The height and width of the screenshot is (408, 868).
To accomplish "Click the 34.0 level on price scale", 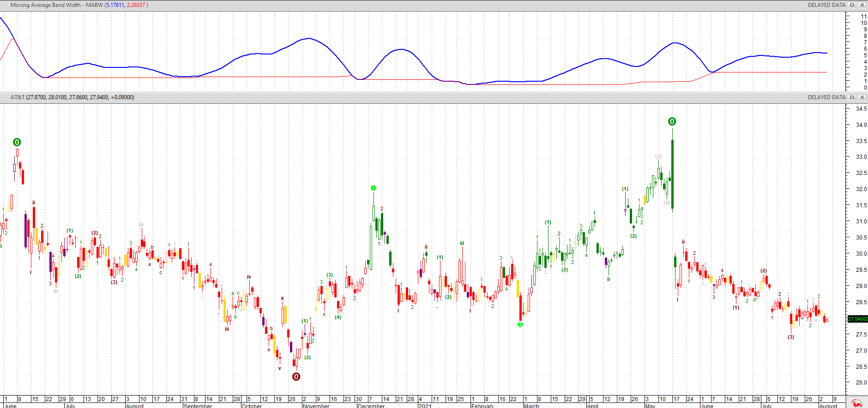I will 861,125.
